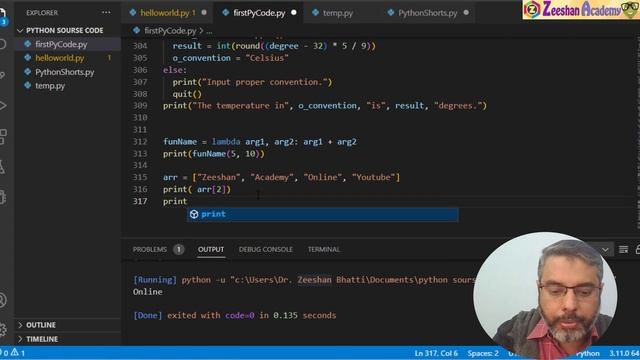Switch to the temp.py editor tab
640x360 pixels.
tap(338, 13)
